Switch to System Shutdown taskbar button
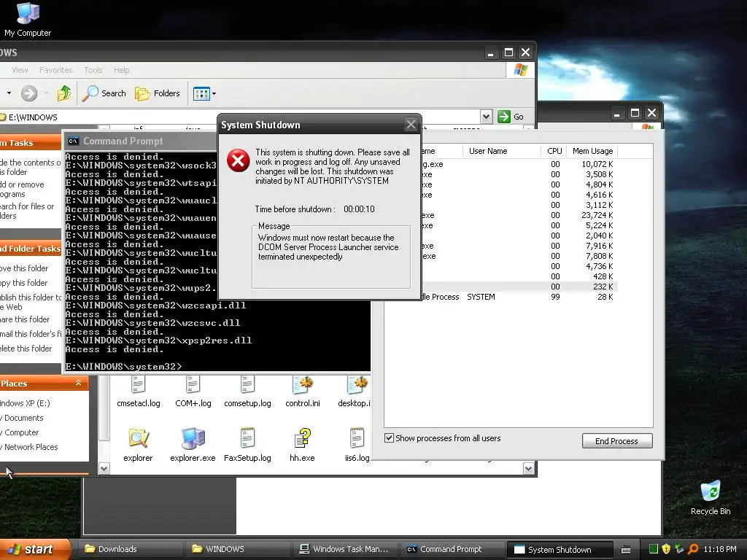This screenshot has height=560, width=747. pos(559,550)
